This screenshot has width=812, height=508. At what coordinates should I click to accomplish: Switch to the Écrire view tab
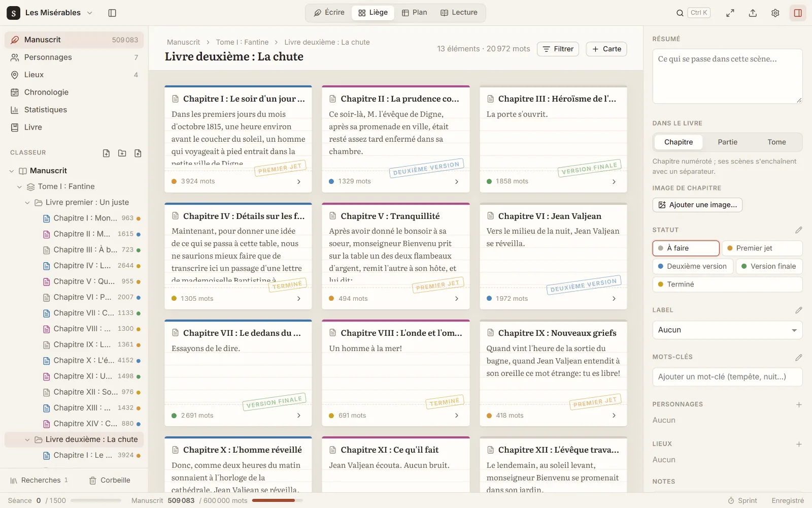pos(329,13)
